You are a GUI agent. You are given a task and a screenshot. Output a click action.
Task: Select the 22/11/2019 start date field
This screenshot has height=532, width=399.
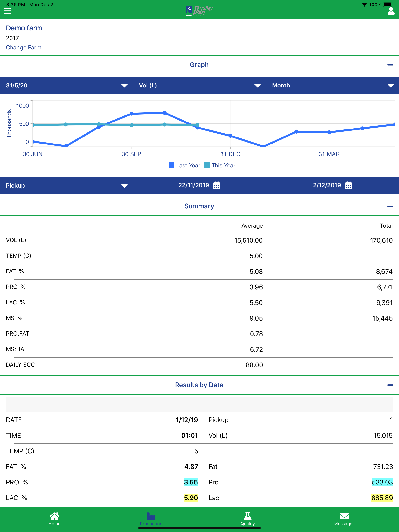pos(199,186)
